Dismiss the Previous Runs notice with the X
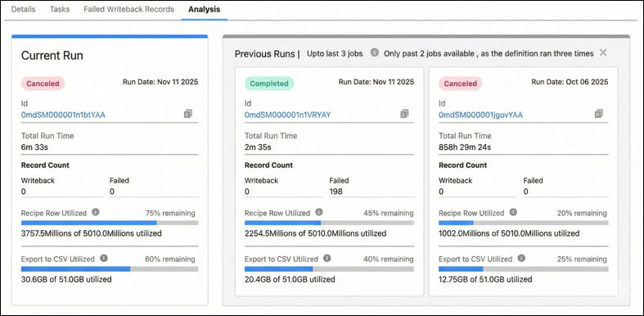The height and width of the screenshot is (316, 644). coord(603,52)
